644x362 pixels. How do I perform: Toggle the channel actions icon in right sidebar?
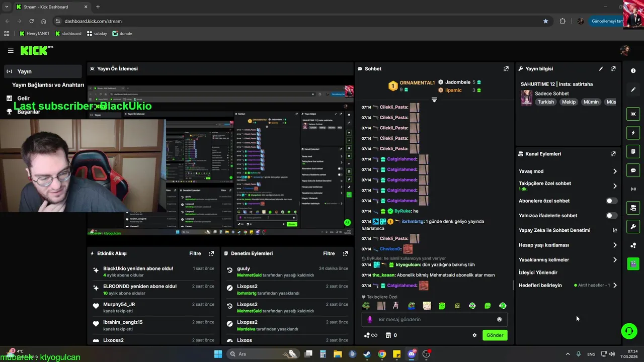coord(633,208)
